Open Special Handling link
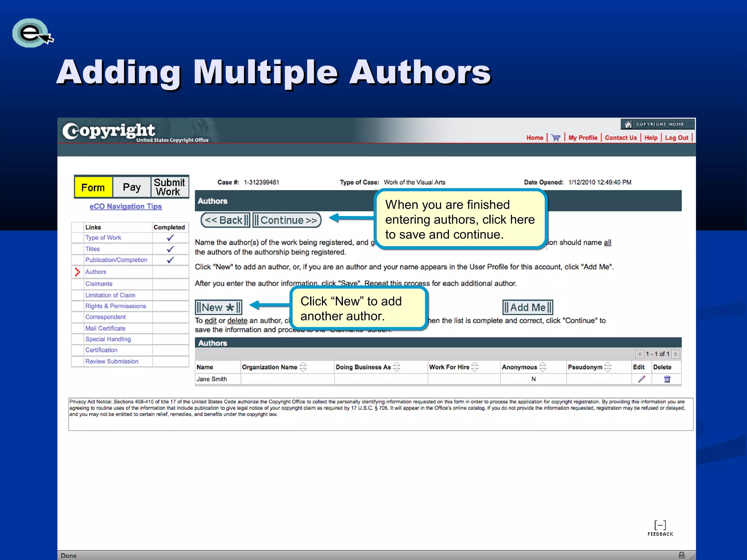Image resolution: width=747 pixels, height=560 pixels. [108, 339]
